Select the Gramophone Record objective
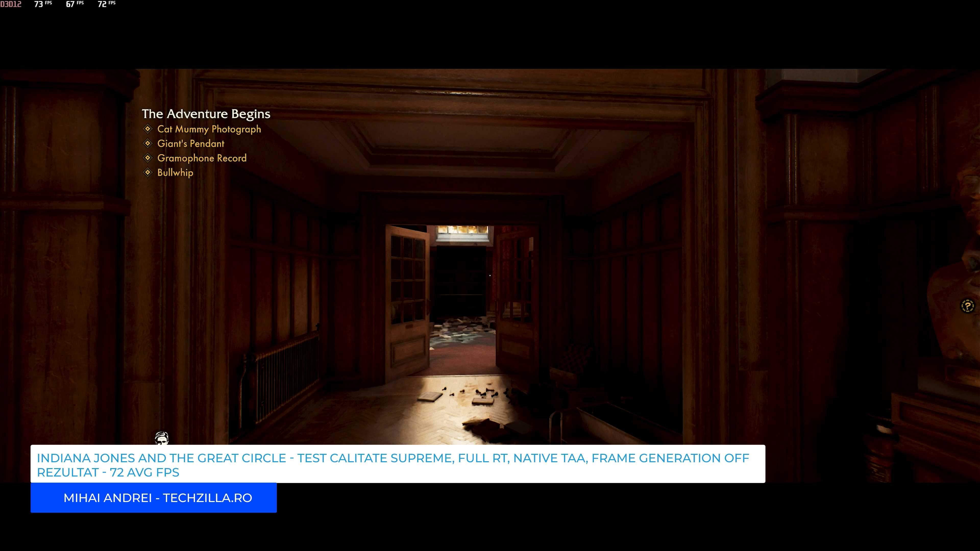The height and width of the screenshot is (551, 980). [x=202, y=158]
